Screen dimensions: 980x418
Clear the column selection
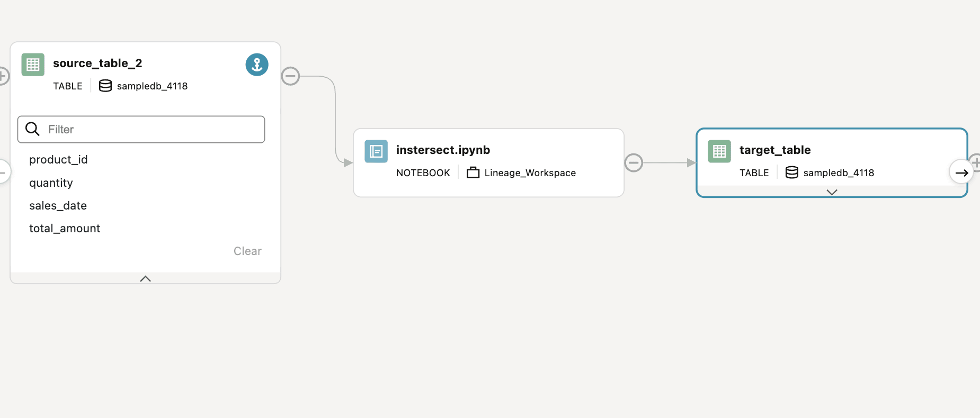(x=247, y=251)
